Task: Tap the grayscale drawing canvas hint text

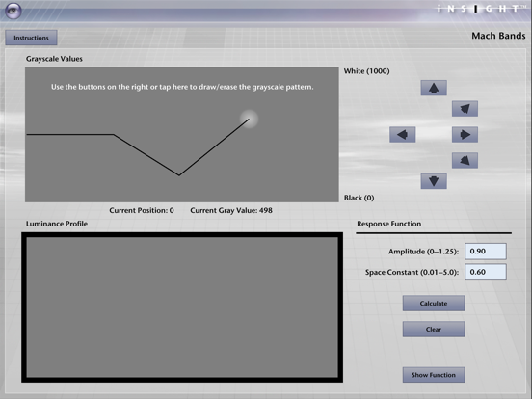Action: 182,87
